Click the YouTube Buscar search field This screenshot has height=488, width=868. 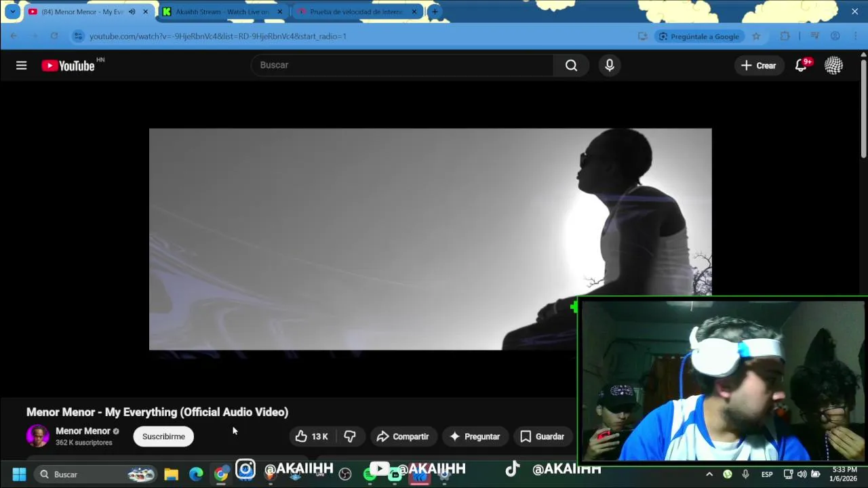pyautogui.click(x=403, y=65)
